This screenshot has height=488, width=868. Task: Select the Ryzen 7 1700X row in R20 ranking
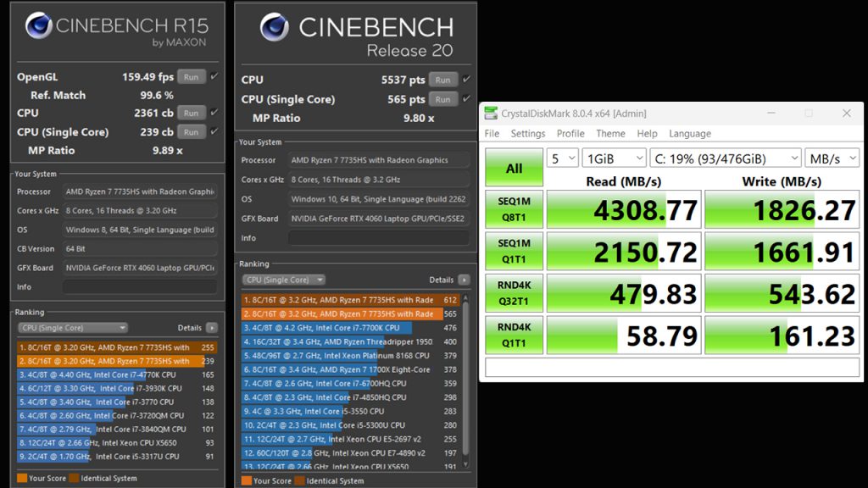pos(350,369)
